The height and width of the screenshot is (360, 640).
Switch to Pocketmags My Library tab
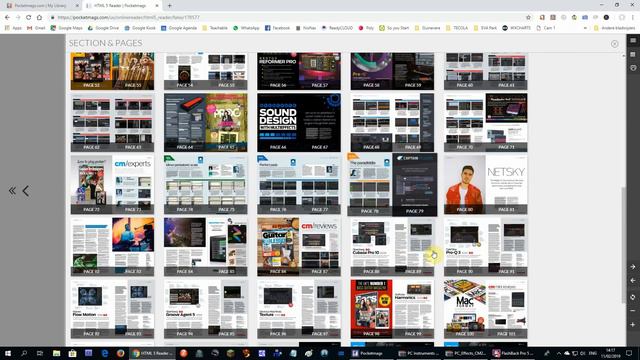coord(41,6)
